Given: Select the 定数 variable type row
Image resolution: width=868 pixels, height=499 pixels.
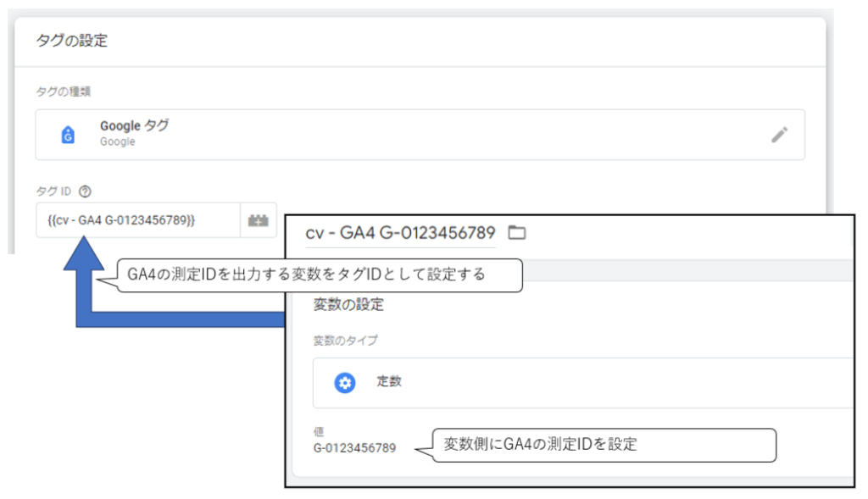Looking at the screenshot, I should point(583,383).
